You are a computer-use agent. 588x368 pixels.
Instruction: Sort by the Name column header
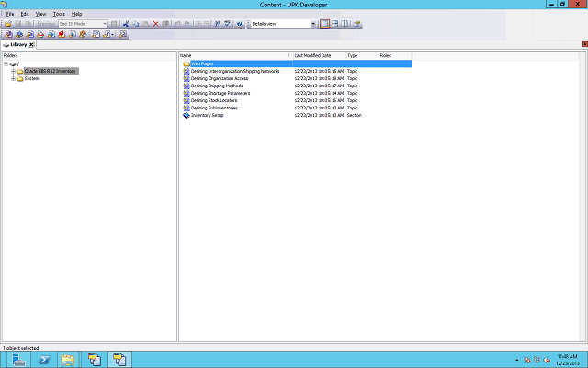point(233,55)
